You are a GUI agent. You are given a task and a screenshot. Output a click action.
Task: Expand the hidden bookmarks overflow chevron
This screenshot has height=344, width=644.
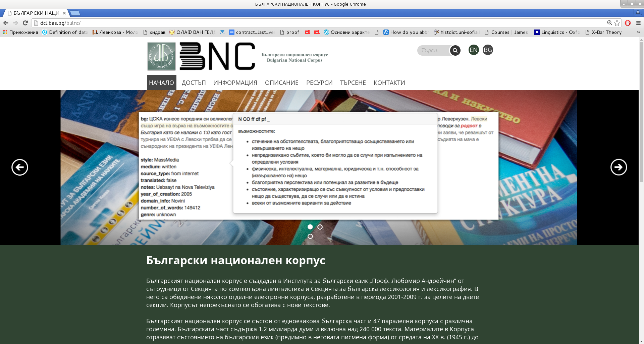coord(638,32)
